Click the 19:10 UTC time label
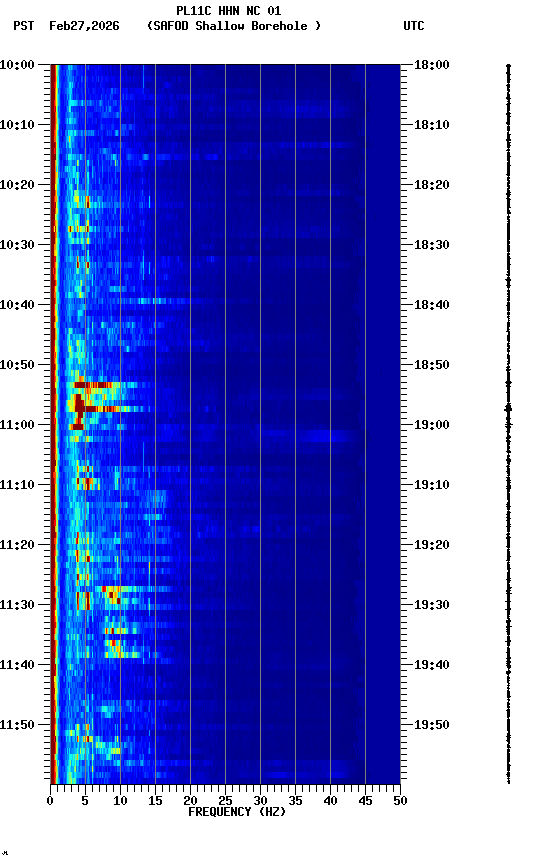 coord(432,485)
